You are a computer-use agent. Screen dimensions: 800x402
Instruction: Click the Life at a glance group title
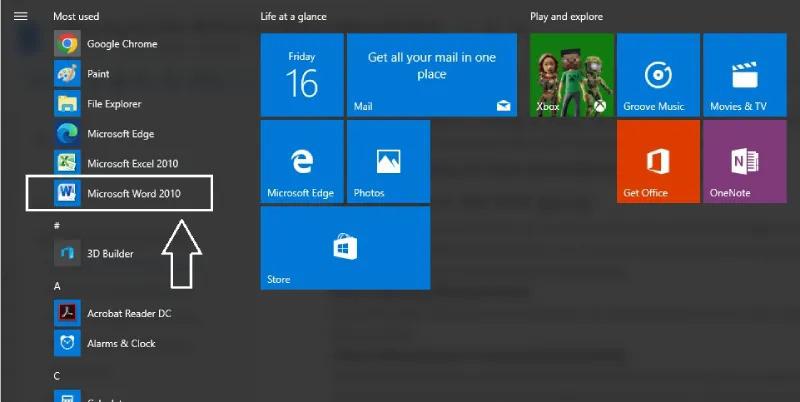click(293, 16)
